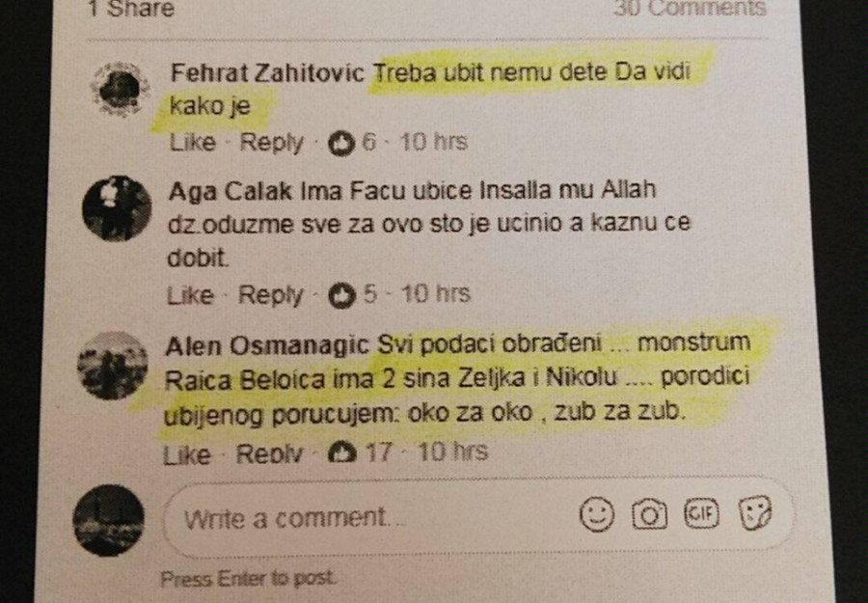Open the sticker picker icon
The width and height of the screenshot is (868, 603).
click(x=755, y=512)
